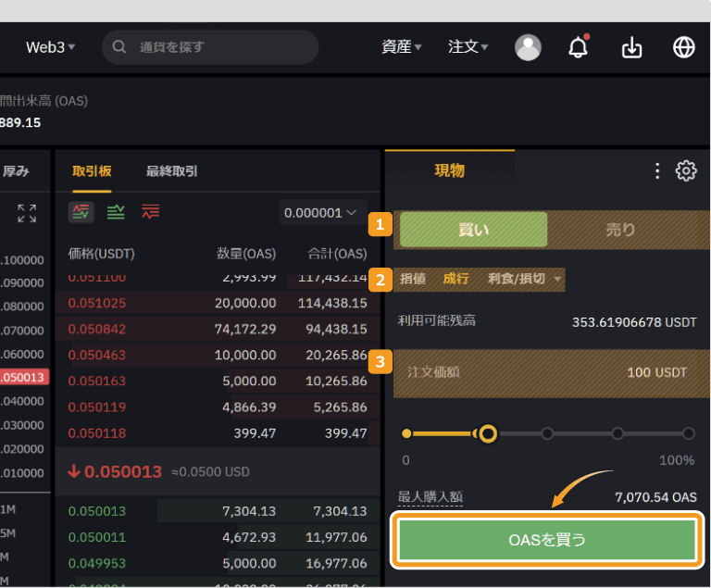Viewport: 711px width, 588px height.
Task: Click the 最大購入額 max purchase label
Action: click(x=430, y=497)
